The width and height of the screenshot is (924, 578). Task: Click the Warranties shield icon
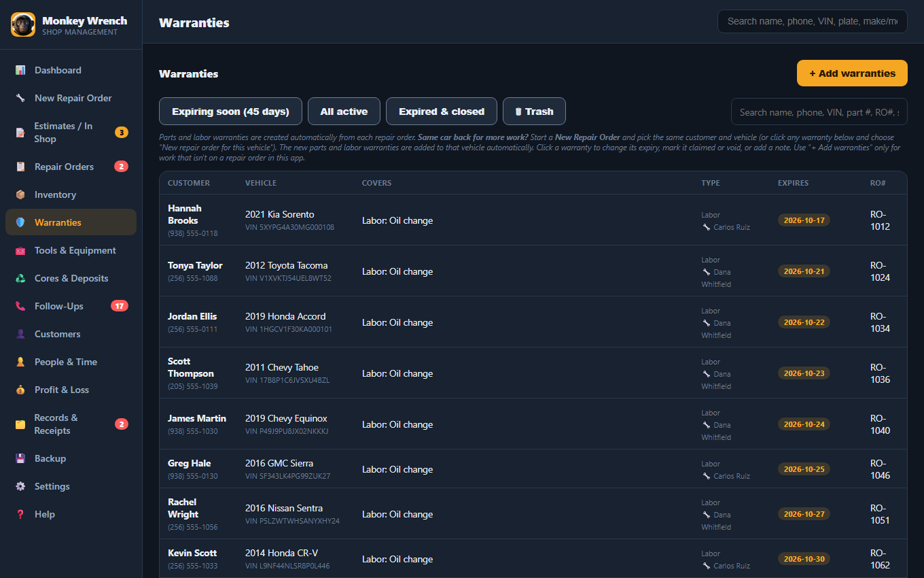click(x=20, y=222)
